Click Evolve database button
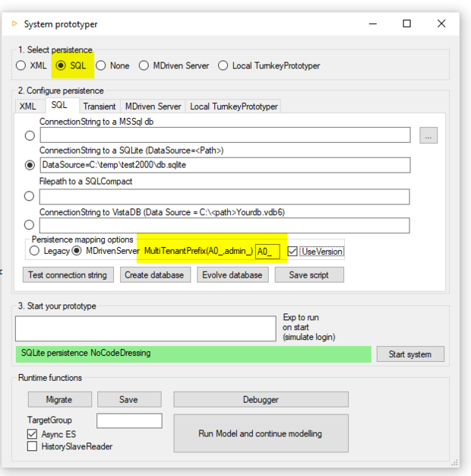The image size is (471, 476). pyautogui.click(x=232, y=274)
